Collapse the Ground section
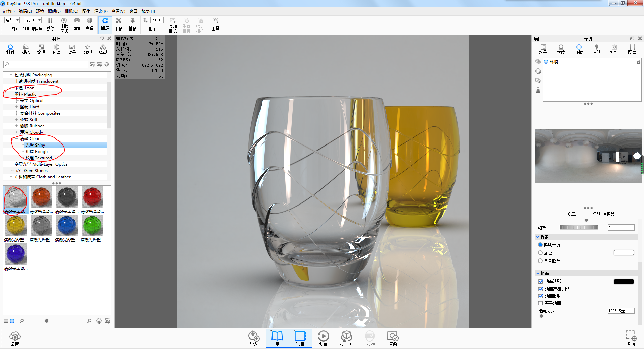The image size is (644, 349). tap(538, 274)
